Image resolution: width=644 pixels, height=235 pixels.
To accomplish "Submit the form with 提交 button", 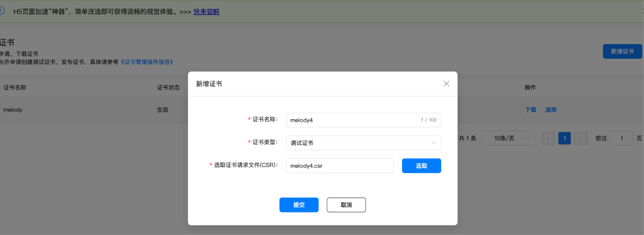I will (299, 205).
